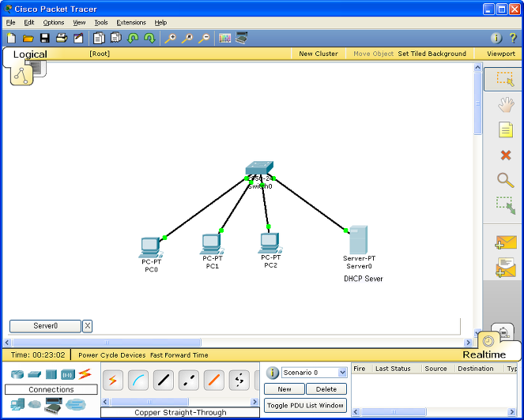Click the Add Complex PDU envelope icon
The width and height of the screenshot is (524, 420).
pyautogui.click(x=506, y=268)
